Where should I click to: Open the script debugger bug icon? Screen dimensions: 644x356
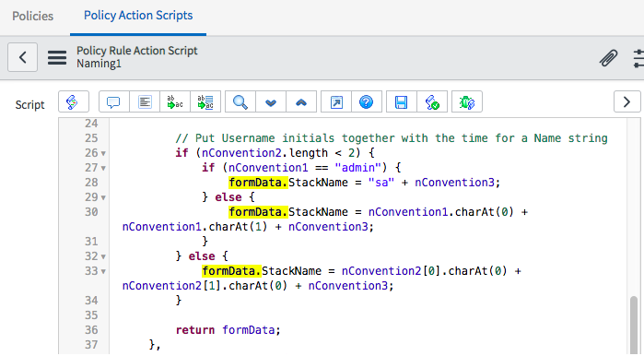(x=467, y=102)
